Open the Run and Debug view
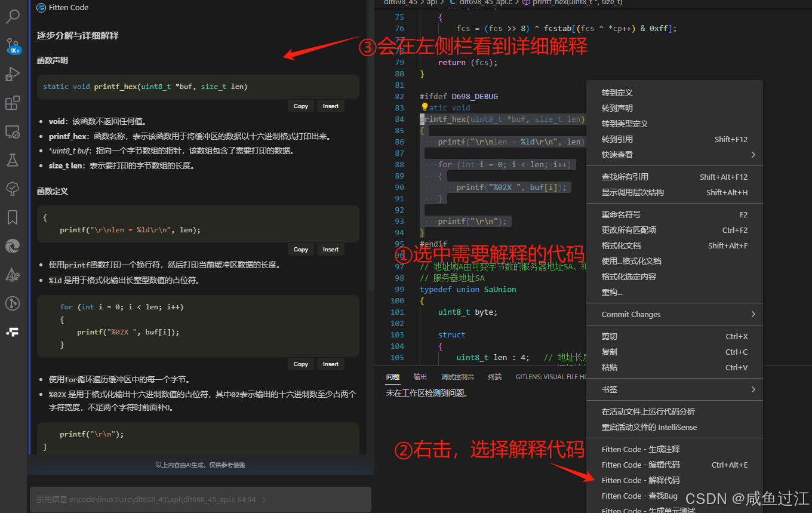 (x=13, y=74)
